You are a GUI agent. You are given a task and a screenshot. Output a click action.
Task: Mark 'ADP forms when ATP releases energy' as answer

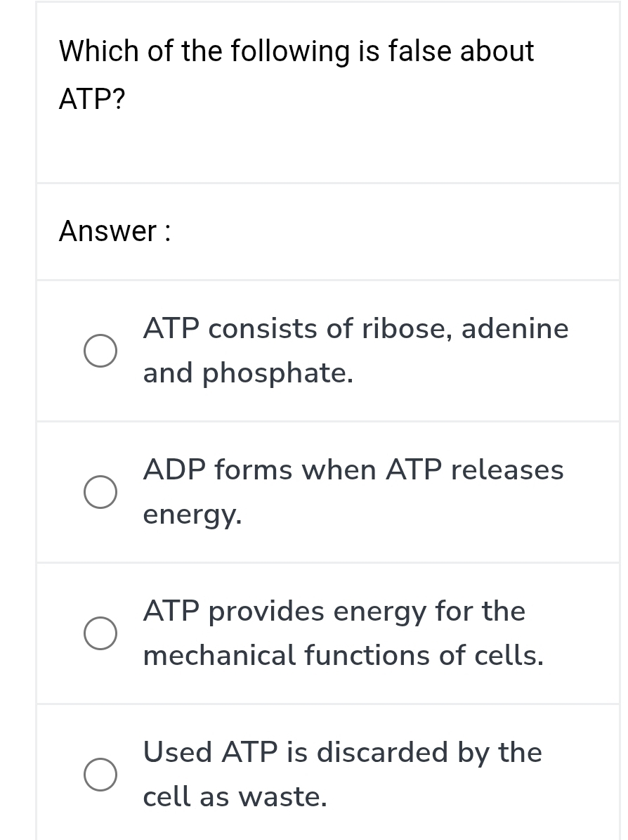click(354, 492)
